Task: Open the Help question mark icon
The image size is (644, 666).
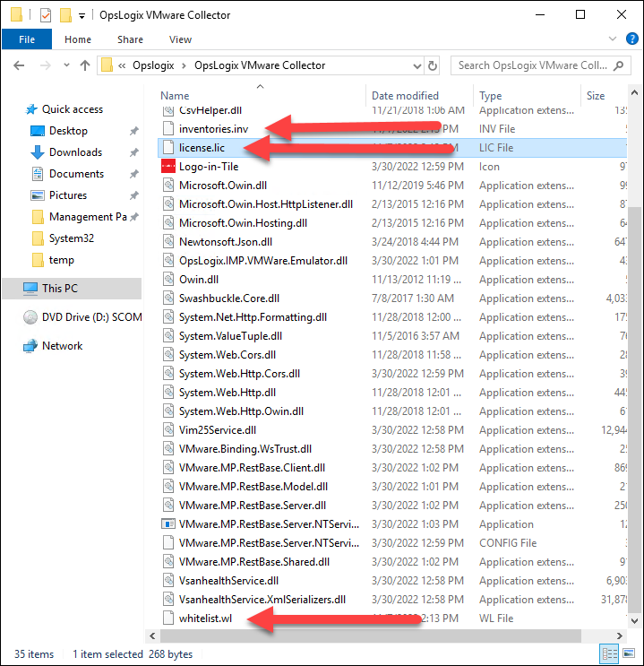Action: tap(631, 39)
